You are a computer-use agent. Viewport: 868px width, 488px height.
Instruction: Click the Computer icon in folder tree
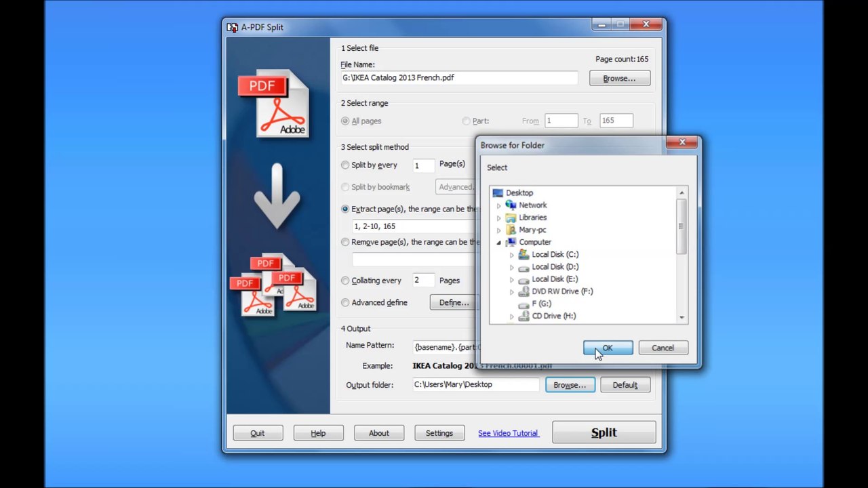tap(511, 242)
